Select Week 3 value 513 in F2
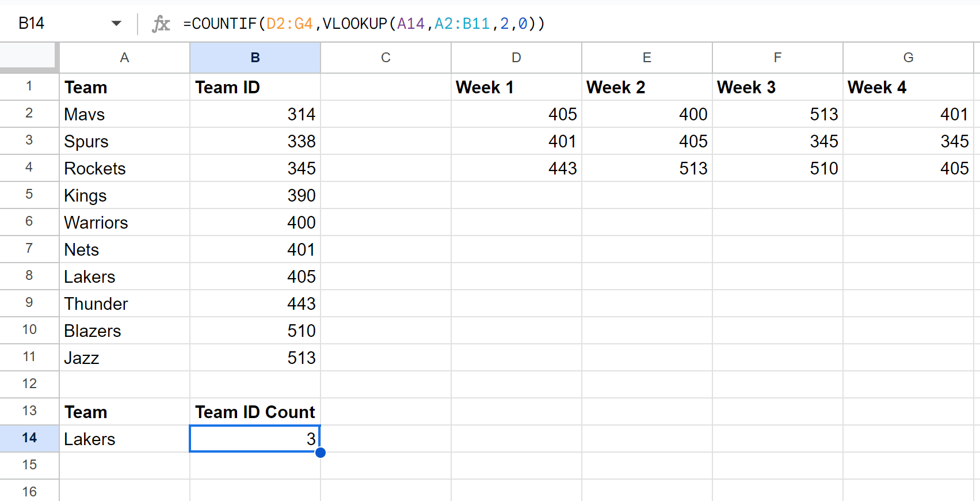 click(777, 114)
